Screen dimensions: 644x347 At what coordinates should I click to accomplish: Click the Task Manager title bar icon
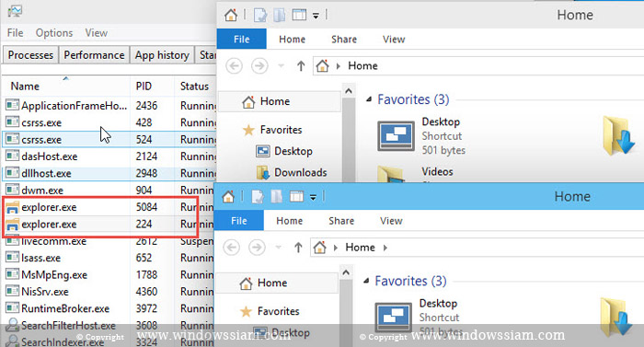[x=15, y=11]
